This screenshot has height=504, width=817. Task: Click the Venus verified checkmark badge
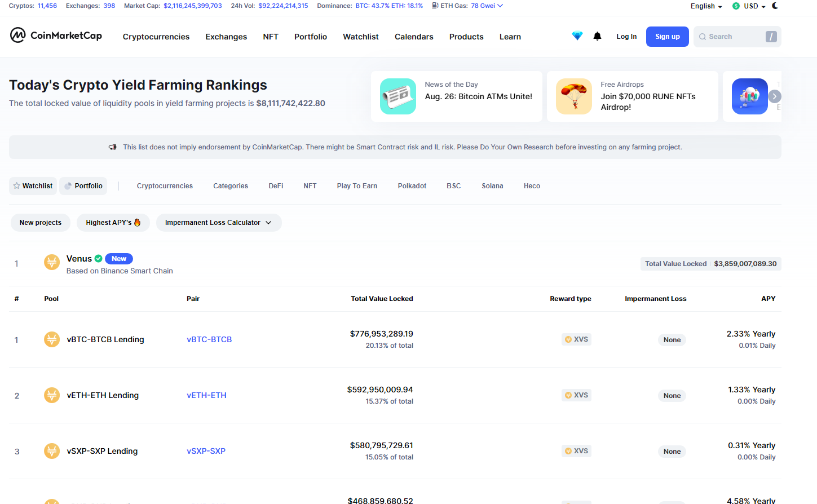[99, 259]
